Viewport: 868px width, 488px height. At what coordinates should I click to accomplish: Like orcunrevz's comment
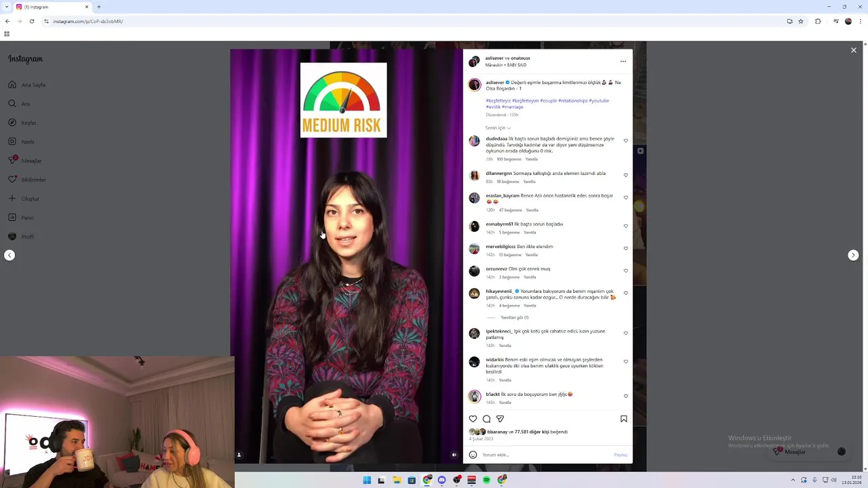626,270
